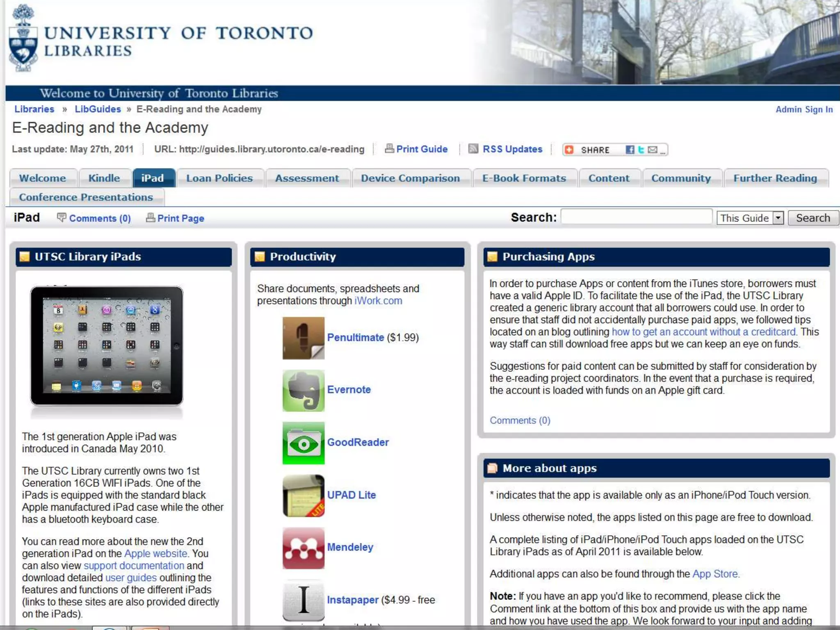Share via the email envelope icon

[x=652, y=150]
